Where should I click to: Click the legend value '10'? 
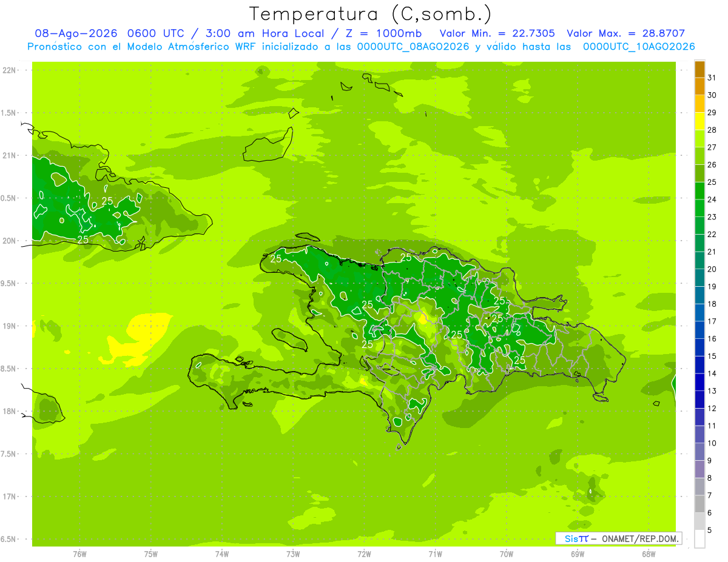[x=712, y=443]
